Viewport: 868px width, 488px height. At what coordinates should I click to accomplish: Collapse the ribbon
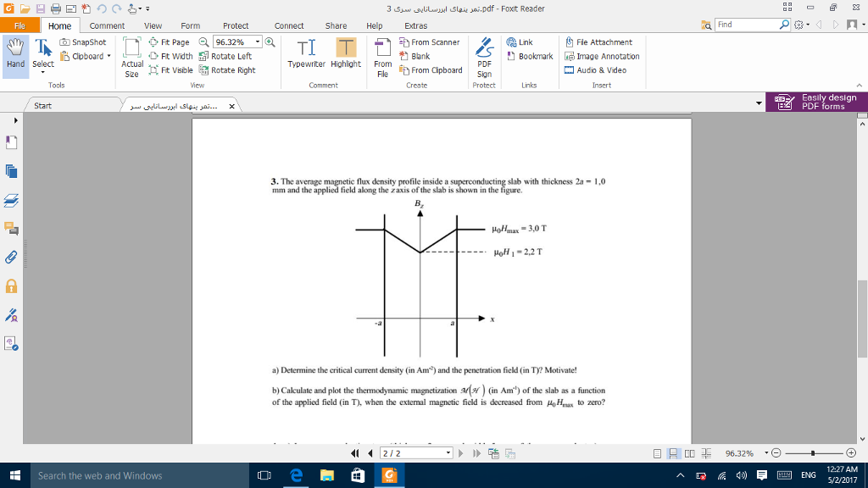860,86
